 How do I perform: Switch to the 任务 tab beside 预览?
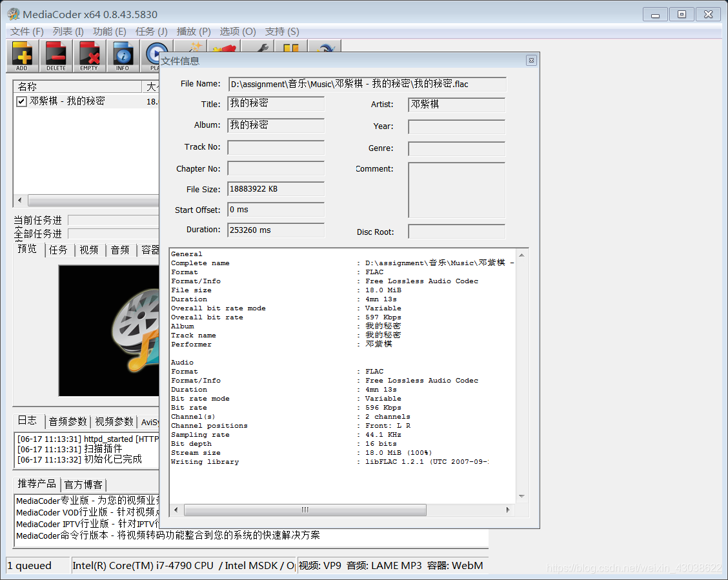[58, 250]
